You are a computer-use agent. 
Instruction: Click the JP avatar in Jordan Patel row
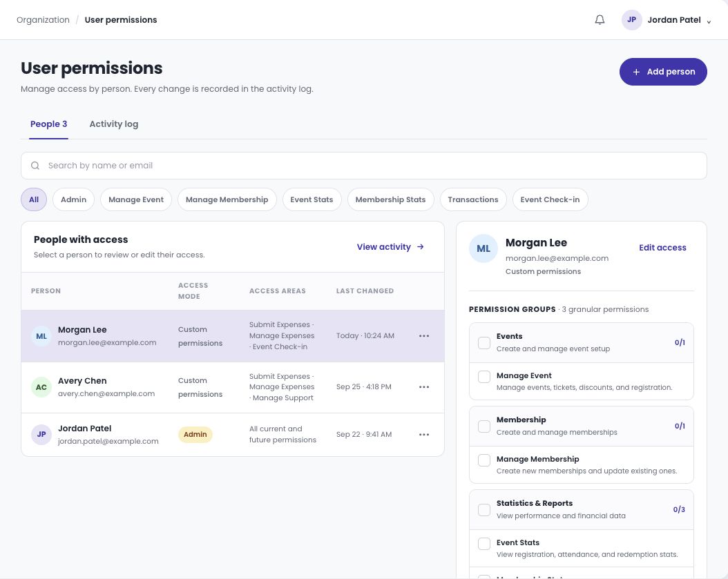pos(41,435)
